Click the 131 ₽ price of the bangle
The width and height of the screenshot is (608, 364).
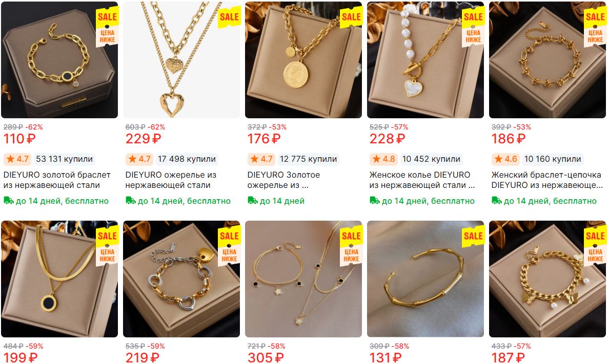(x=387, y=357)
